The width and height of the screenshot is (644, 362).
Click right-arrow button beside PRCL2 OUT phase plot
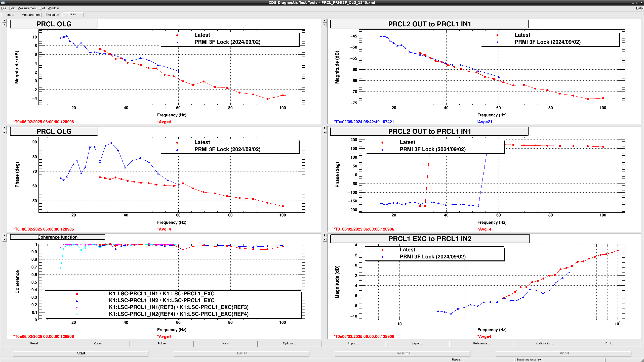click(x=325, y=128)
